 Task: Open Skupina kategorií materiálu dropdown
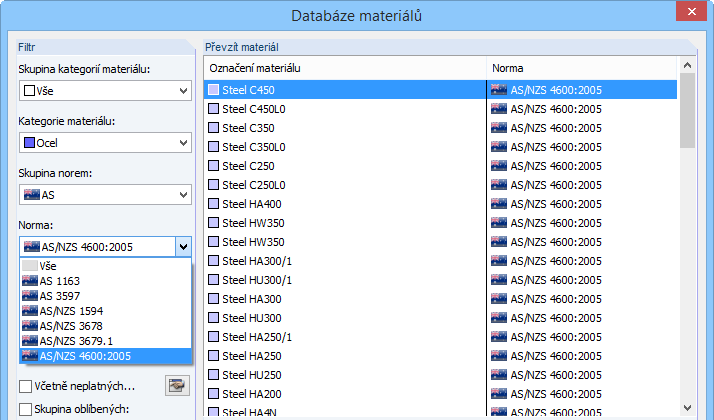coord(105,91)
